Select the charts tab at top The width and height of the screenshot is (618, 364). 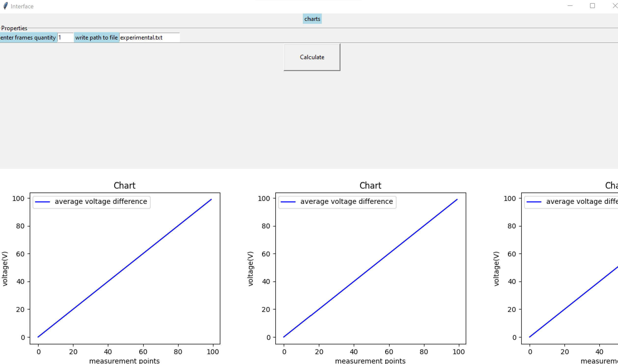click(312, 19)
